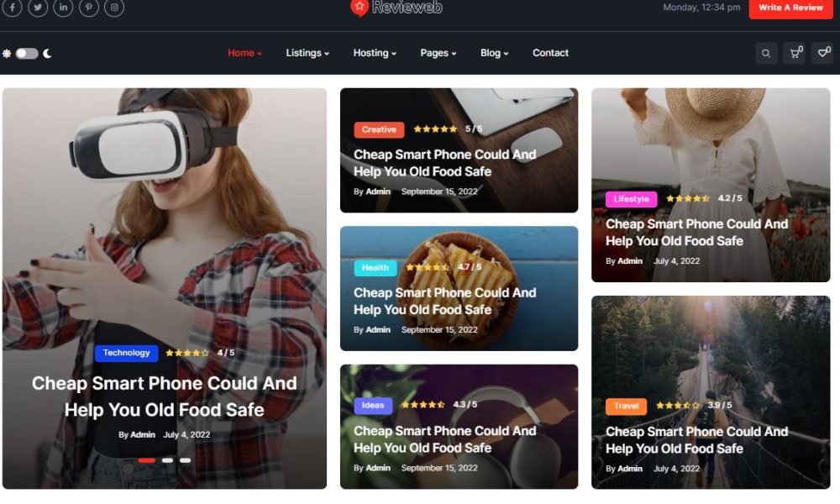The height and width of the screenshot is (504, 840).
Task: Open the wishlist heart icon
Action: pyautogui.click(x=823, y=53)
